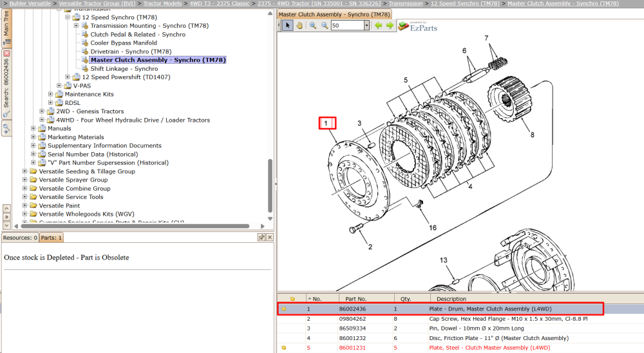This screenshot has height=353, width=644.
Task: Select part row 86001231 Plate, Steel
Action: click(x=460, y=348)
